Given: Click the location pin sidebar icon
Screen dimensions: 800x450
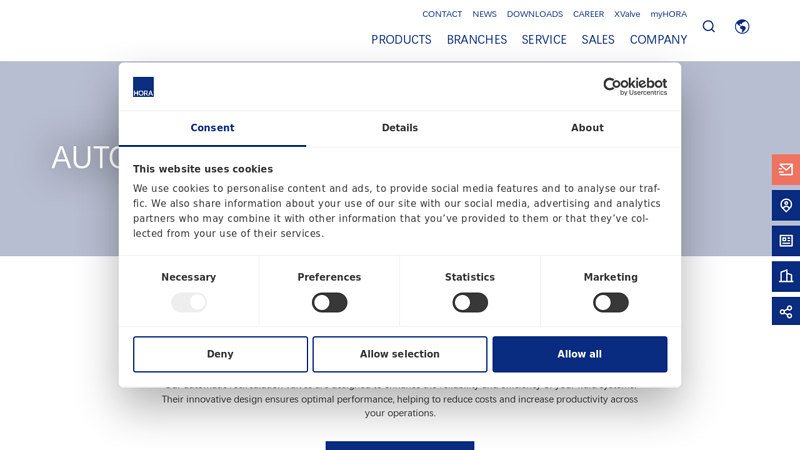Looking at the screenshot, I should 786,205.
